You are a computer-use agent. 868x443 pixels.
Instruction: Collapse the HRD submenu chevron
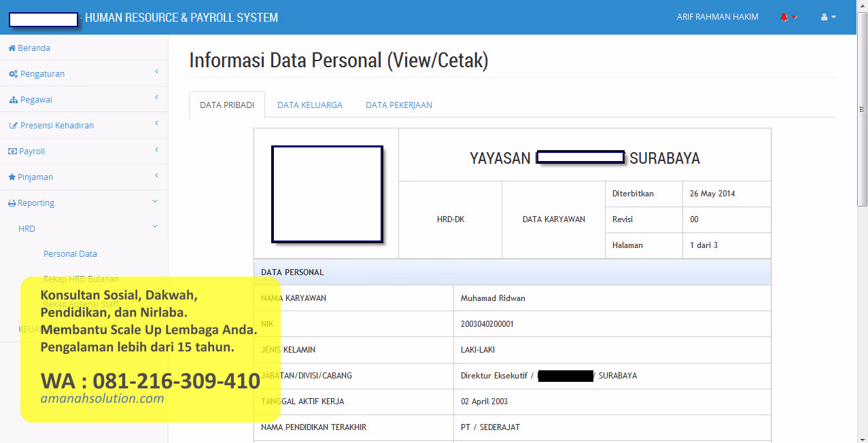point(155,227)
